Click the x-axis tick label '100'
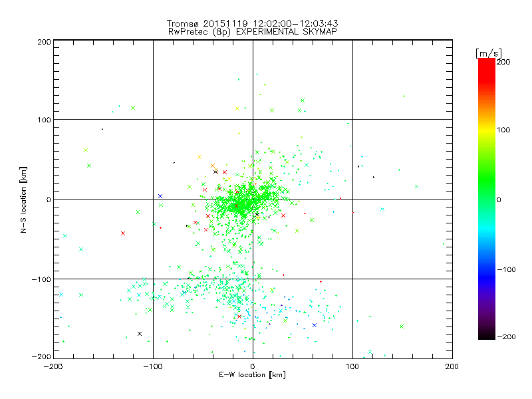The image size is (532, 399). tap(352, 366)
